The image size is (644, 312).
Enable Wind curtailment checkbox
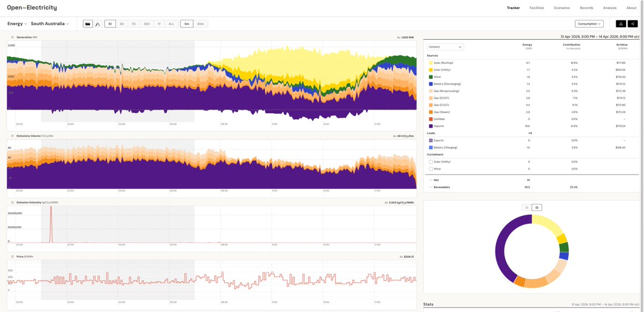(430, 169)
